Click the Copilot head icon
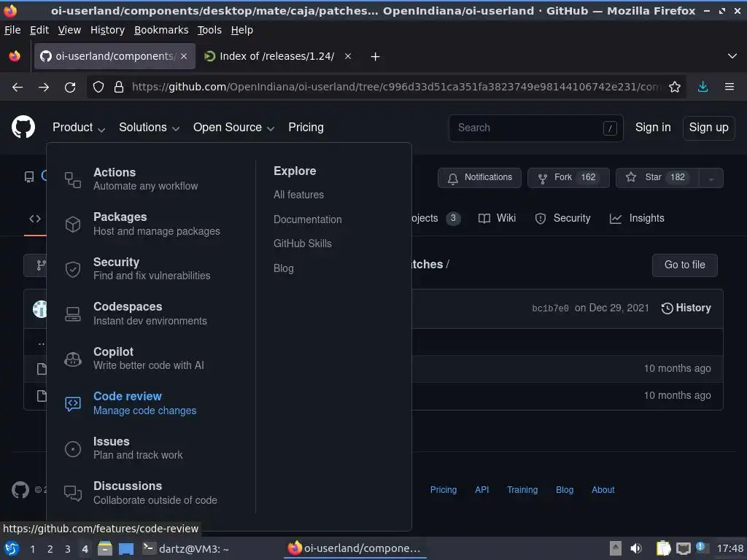Screen dimensions: 747x560 tap(73, 359)
